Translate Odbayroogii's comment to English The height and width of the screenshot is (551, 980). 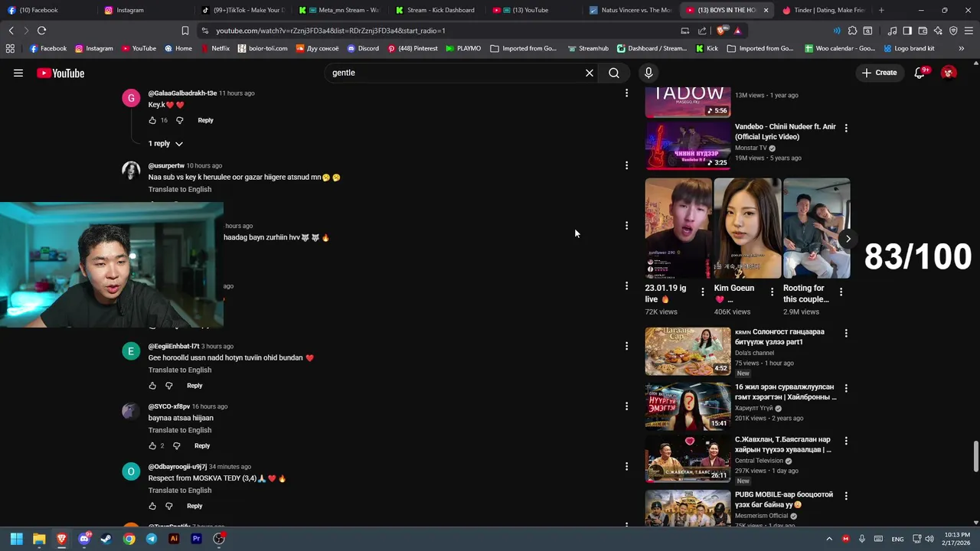180,491
